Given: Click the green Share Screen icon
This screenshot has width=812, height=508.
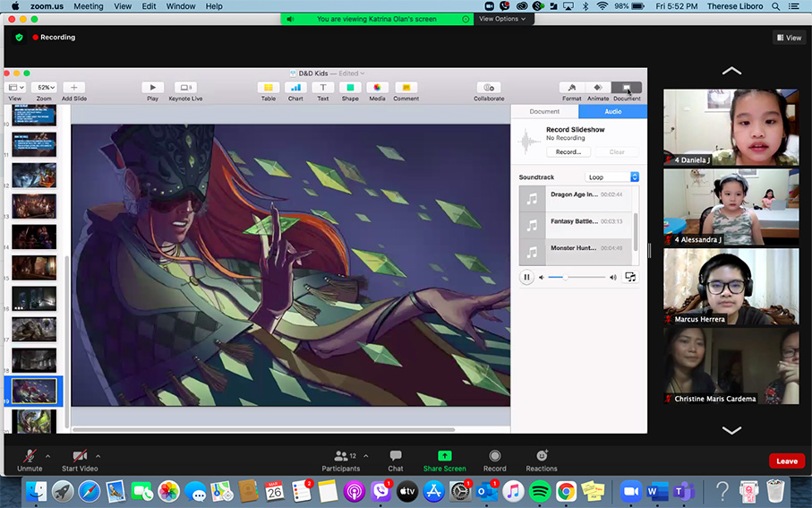Looking at the screenshot, I should (445, 456).
